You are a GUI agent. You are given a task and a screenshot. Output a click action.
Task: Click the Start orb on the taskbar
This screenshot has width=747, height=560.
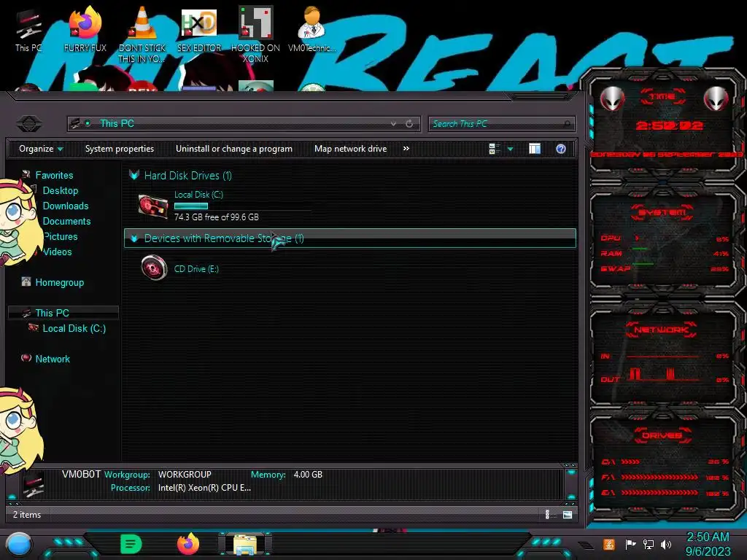coord(18,544)
